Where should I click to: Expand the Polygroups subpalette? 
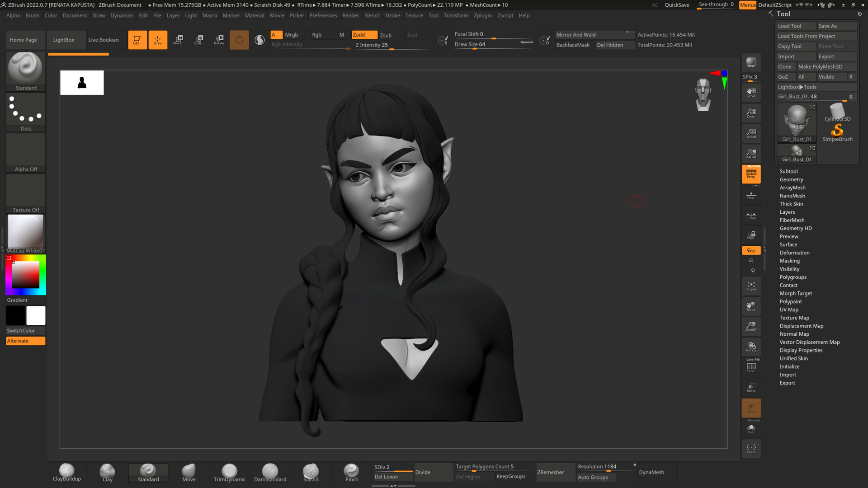point(793,277)
